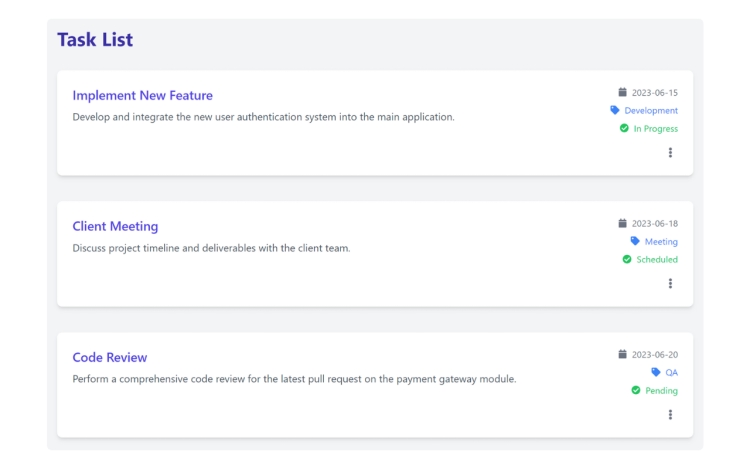Viewport: 750px width, 469px height.
Task: Click the In Progress status text
Action: click(x=656, y=129)
